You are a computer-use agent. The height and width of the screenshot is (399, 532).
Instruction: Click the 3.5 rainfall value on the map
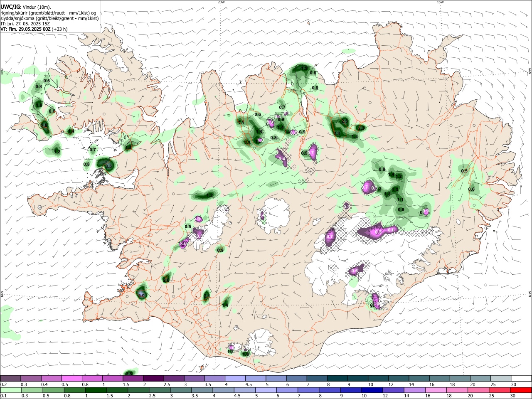(109, 166)
